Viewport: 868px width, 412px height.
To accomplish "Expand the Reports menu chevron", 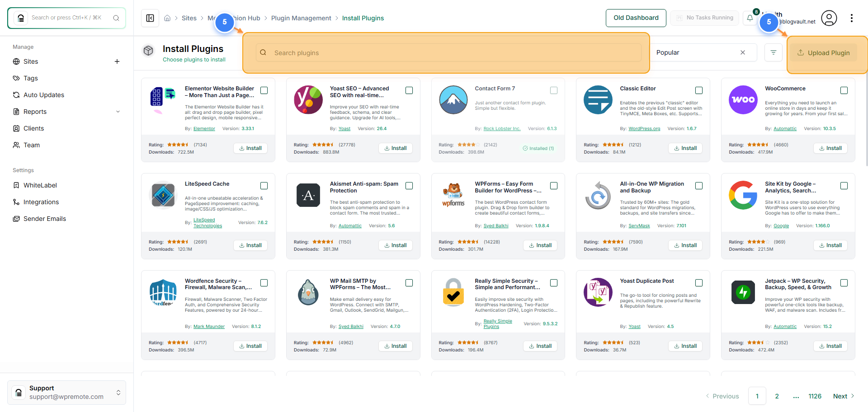I will (118, 112).
